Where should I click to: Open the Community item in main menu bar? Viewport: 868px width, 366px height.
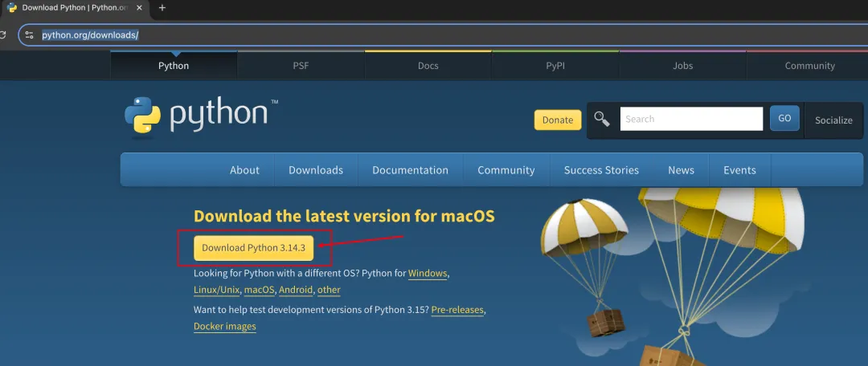(506, 169)
